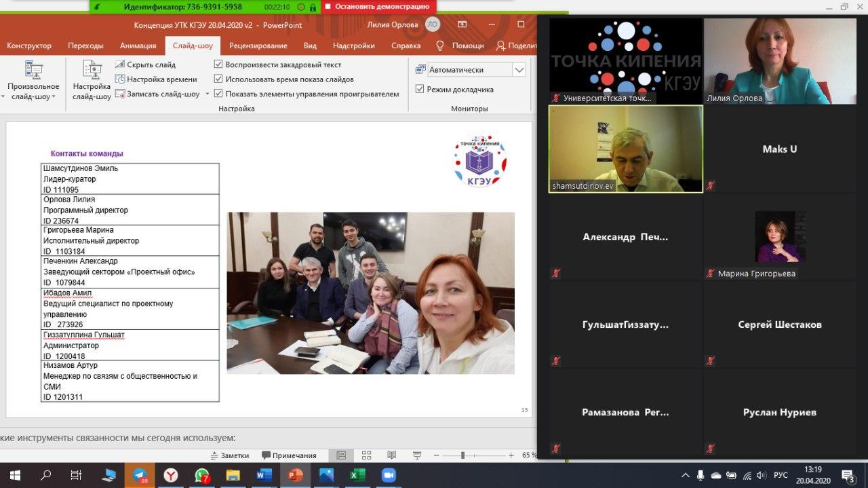
Task: Click the Hide Slide (Скрыть слайд) icon
Action: (x=119, y=64)
